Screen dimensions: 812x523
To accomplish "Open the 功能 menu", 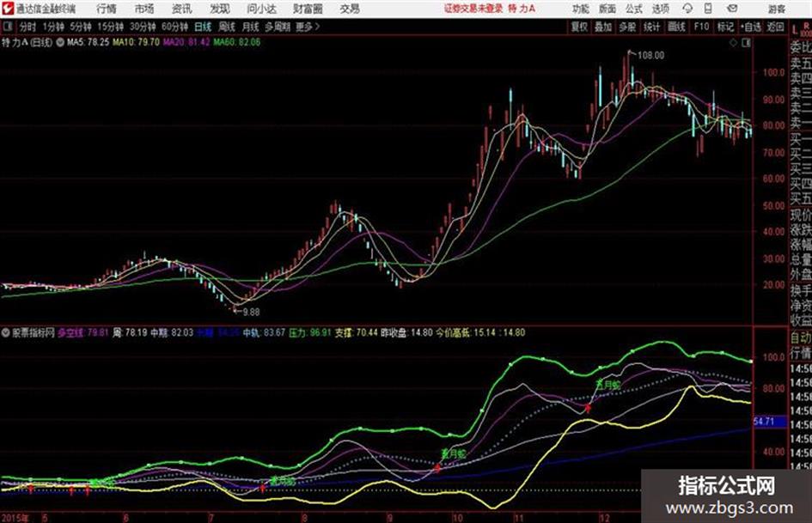I will pos(581,9).
